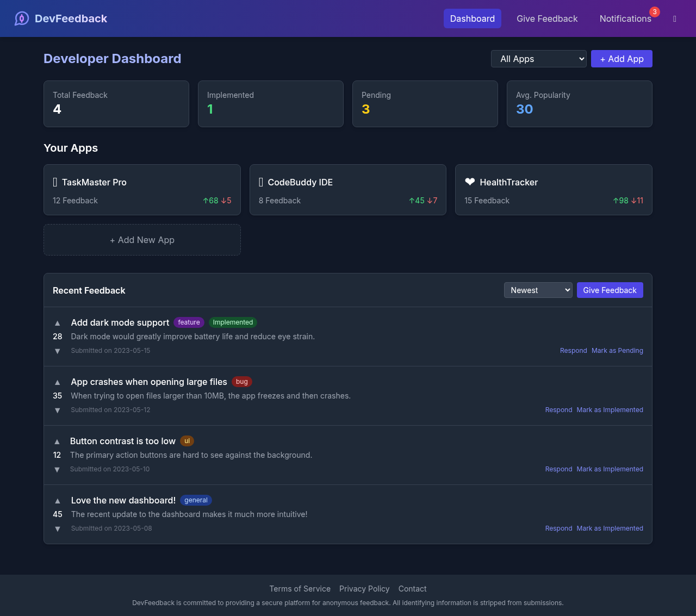This screenshot has height=616, width=696.
Task: Expand the feedback sort options
Action: tap(538, 290)
